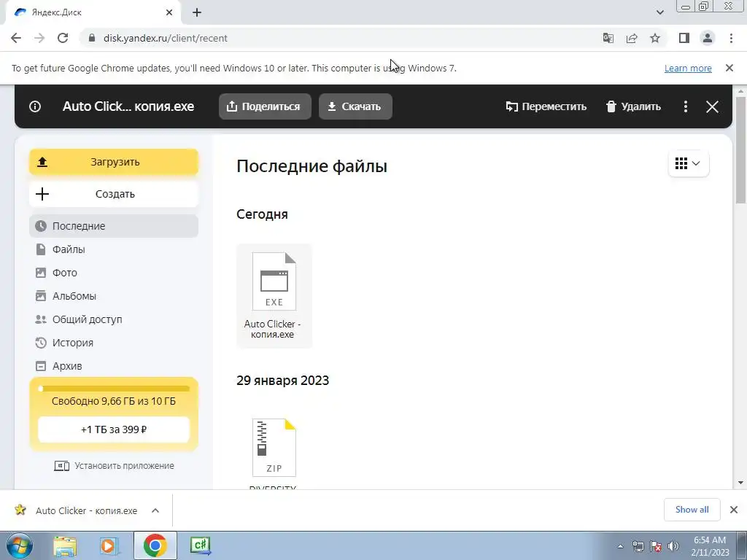Open the C# application in taskbar
The height and width of the screenshot is (560, 747).
click(x=200, y=545)
